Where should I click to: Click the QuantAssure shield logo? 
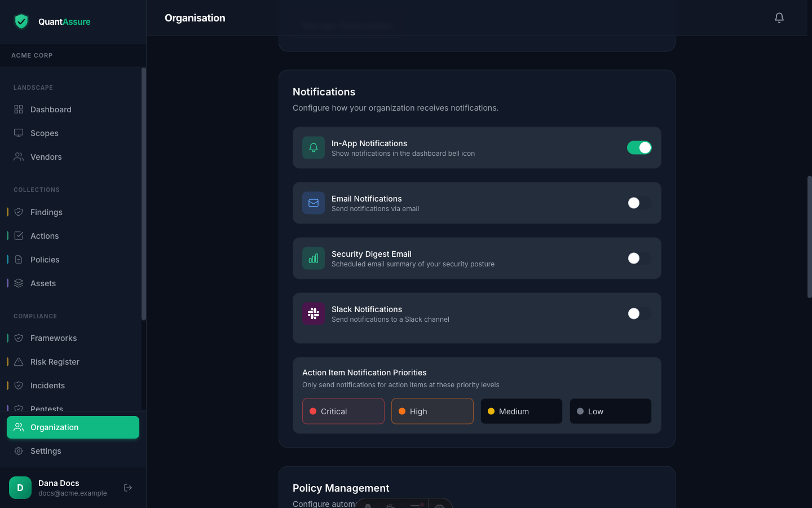pyautogui.click(x=21, y=21)
